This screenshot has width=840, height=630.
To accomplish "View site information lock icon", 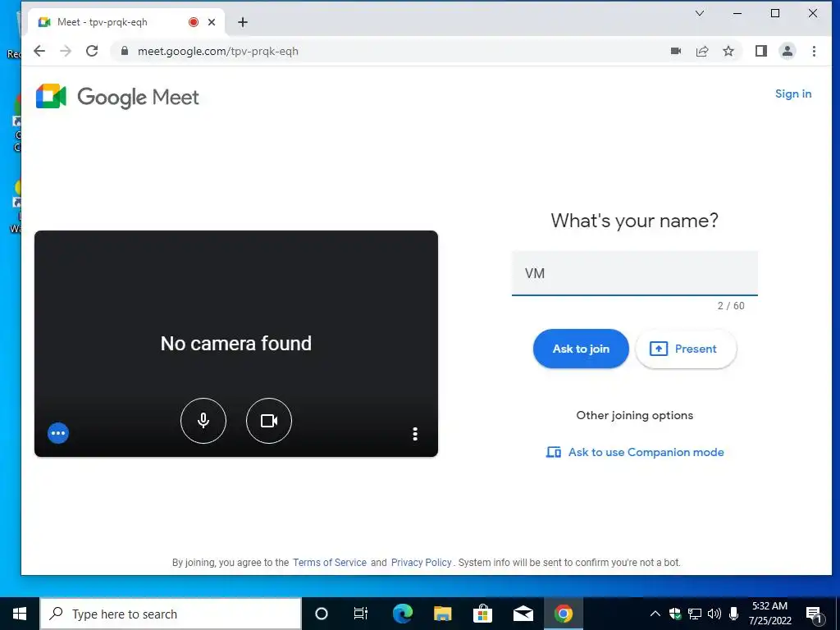I will click(x=125, y=51).
